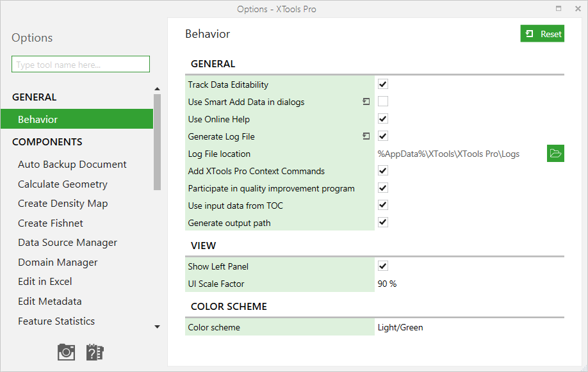This screenshot has width=588, height=372.
Task: Open Color scheme Light/Green selector
Action: point(400,327)
